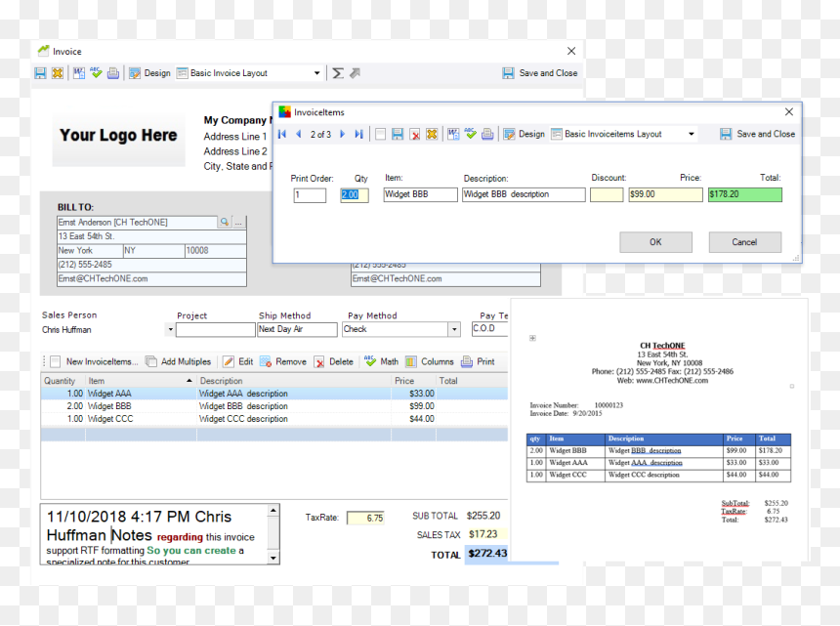Click Columns in the grid toolbar
Viewport: 840px width, 626px height.
[430, 362]
